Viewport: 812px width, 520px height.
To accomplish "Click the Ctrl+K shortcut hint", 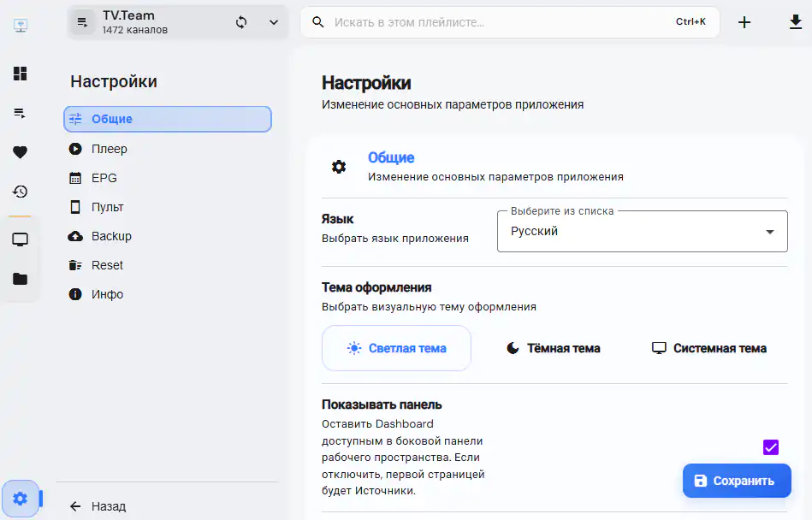I will tap(690, 21).
